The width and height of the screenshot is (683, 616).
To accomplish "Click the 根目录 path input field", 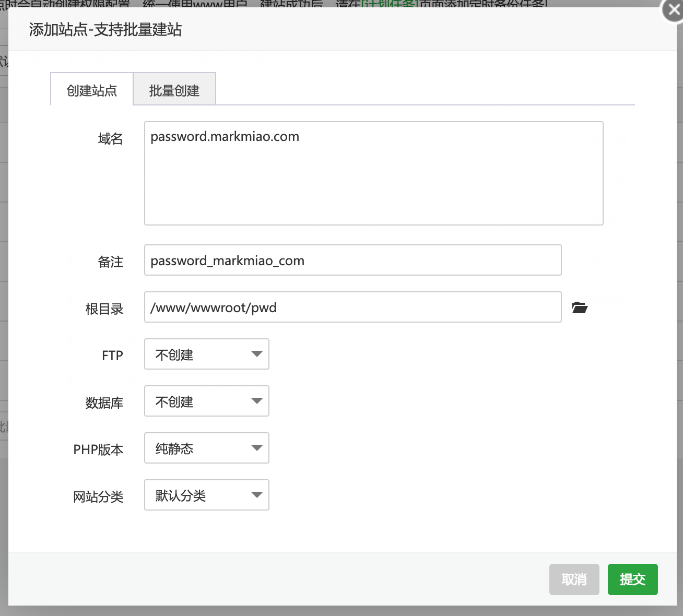I will (x=353, y=307).
